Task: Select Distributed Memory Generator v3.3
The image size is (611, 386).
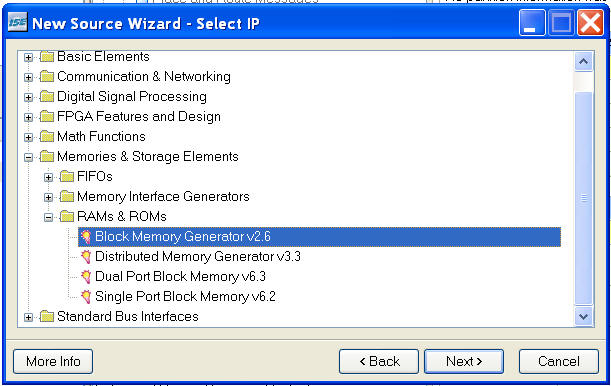Action: coord(198,256)
